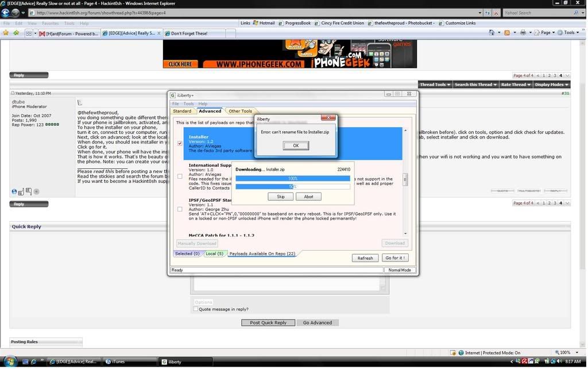
Task: Click the Add to Favorites icon
Action: coord(16,33)
